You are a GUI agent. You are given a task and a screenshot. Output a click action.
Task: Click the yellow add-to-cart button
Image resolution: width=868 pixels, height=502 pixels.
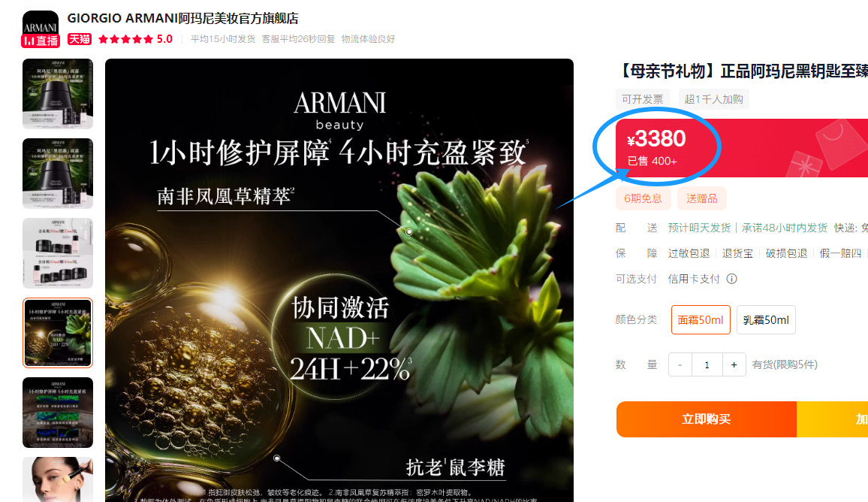[832, 419]
